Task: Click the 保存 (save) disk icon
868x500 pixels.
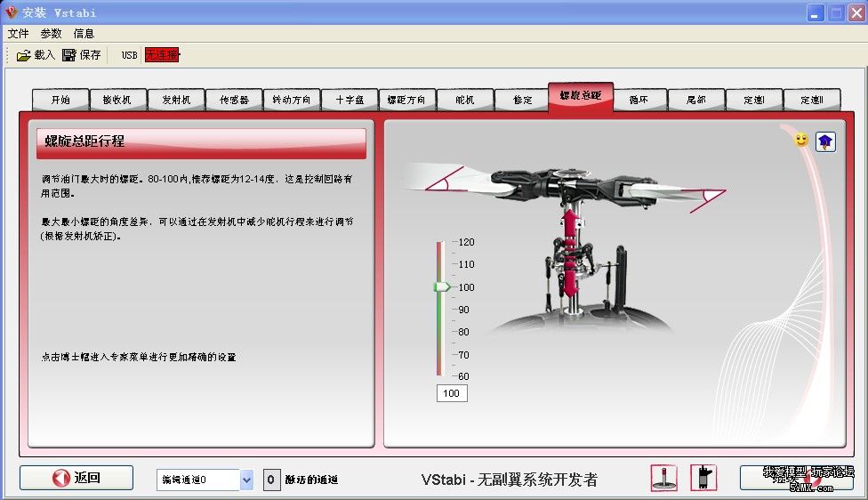Action: pos(69,55)
